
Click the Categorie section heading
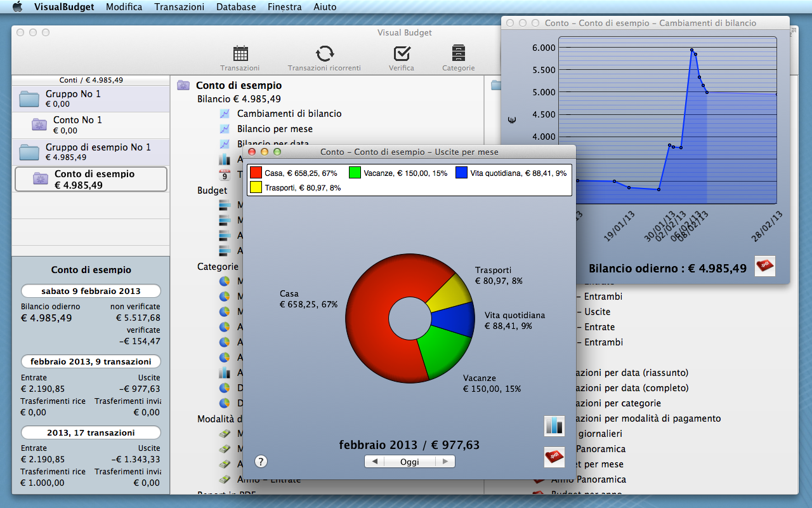click(x=218, y=267)
